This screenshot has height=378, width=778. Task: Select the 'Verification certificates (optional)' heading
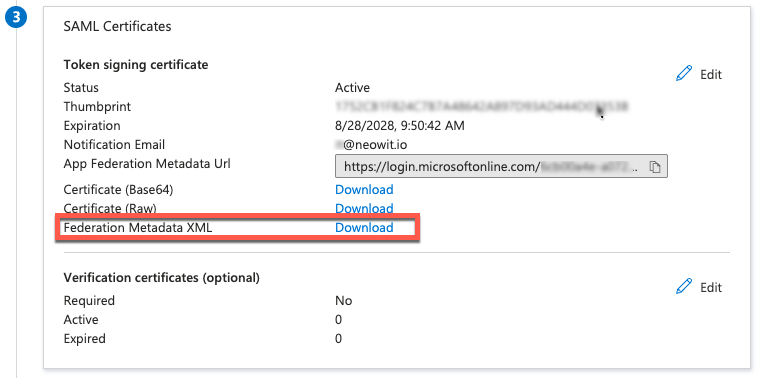(162, 278)
